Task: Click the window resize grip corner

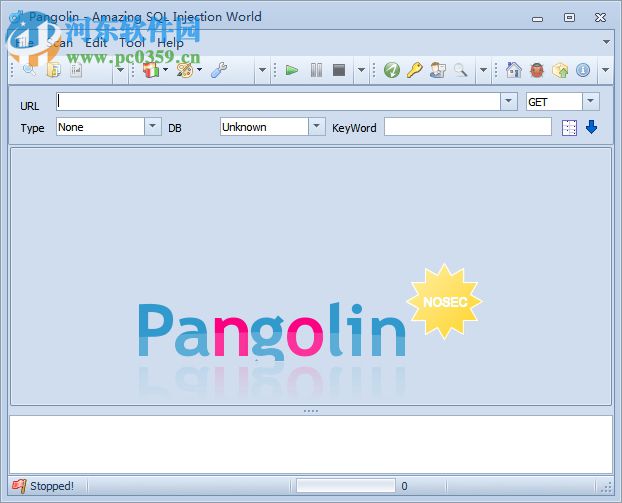Action: click(x=606, y=487)
